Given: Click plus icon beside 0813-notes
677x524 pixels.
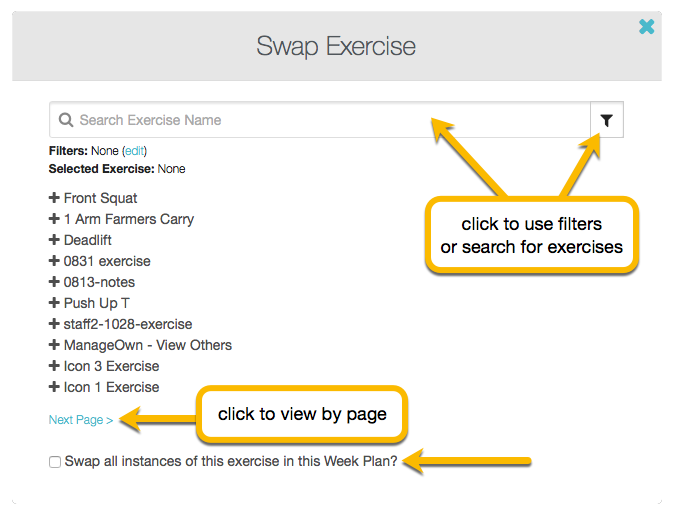Looking at the screenshot, I should pos(54,282).
